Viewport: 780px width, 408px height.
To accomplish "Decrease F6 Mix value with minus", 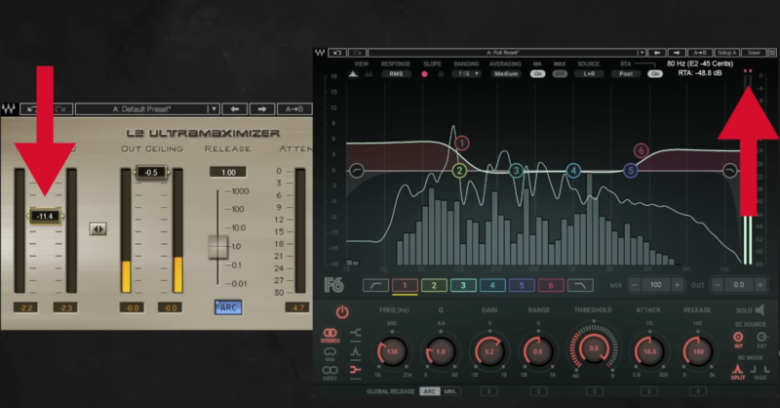I will coord(634,285).
